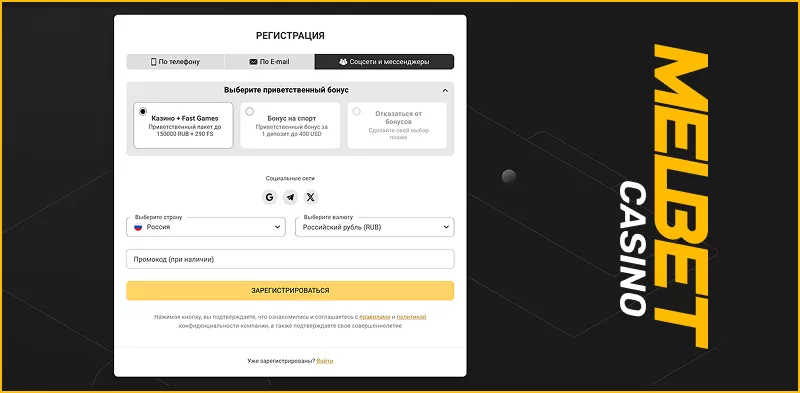Switch to the 'По телефону' tab

click(175, 62)
